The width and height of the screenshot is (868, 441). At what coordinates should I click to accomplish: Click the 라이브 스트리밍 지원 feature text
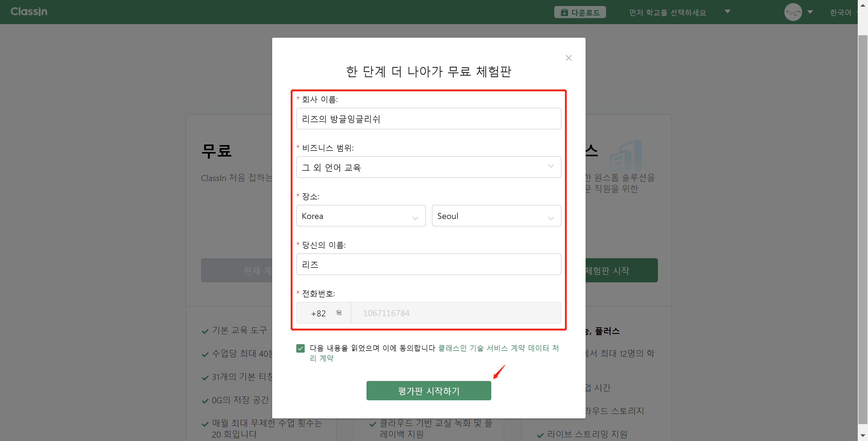pos(587,434)
